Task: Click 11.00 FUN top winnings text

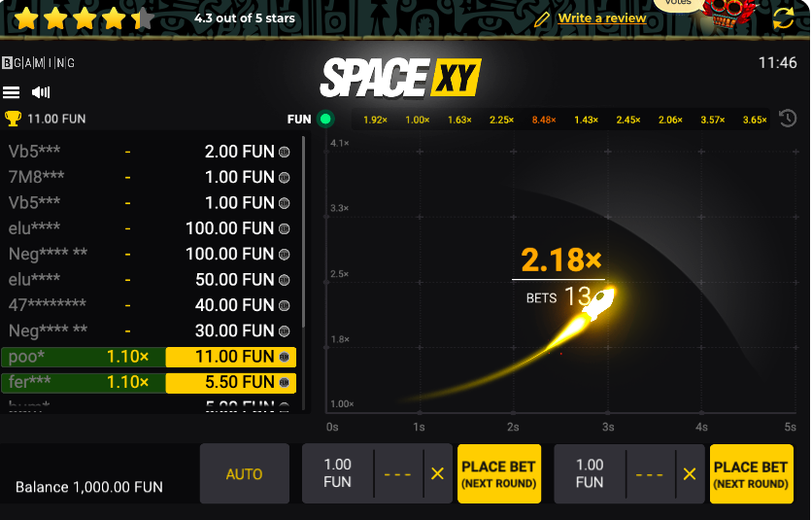Action: click(56, 119)
